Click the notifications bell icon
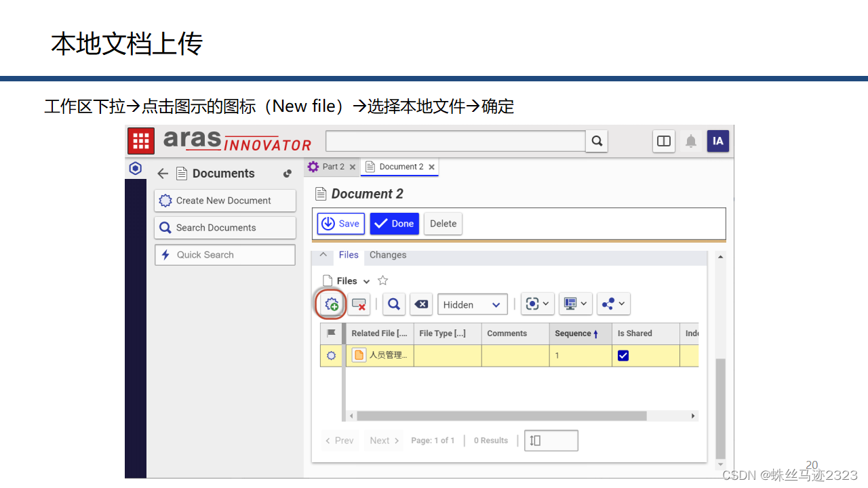Image resolution: width=868 pixels, height=488 pixels. click(x=691, y=141)
